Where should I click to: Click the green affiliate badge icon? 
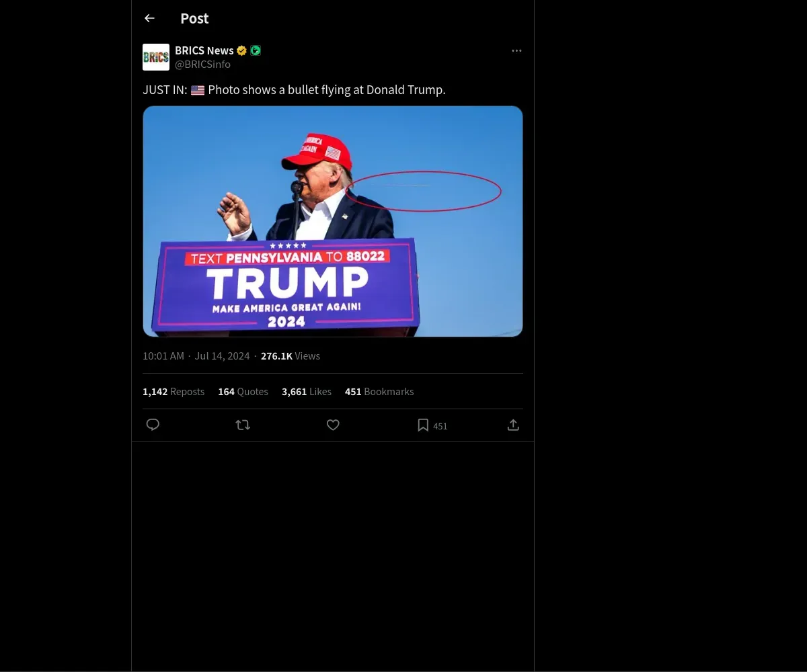[256, 50]
